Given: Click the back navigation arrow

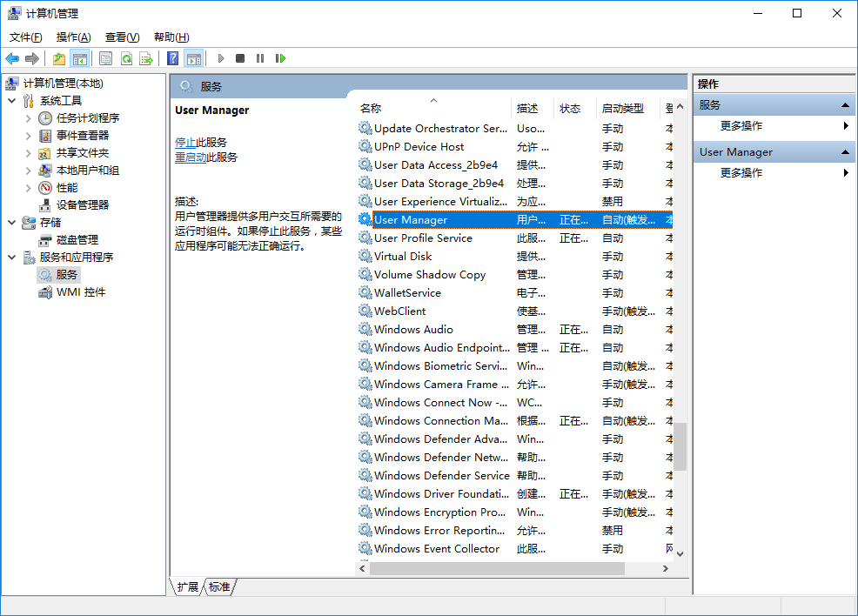Looking at the screenshot, I should [11, 58].
